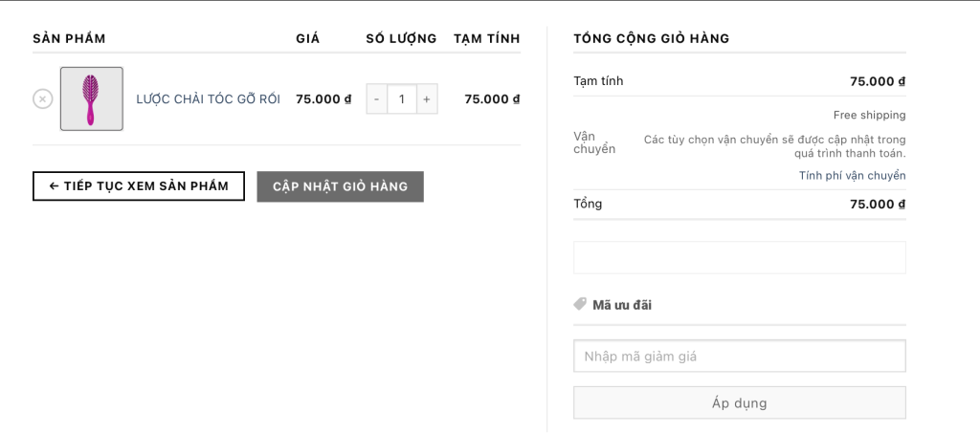Click the TỔNG CỘNG GIỎ HÀNG heading
980x434 pixels.
(651, 38)
